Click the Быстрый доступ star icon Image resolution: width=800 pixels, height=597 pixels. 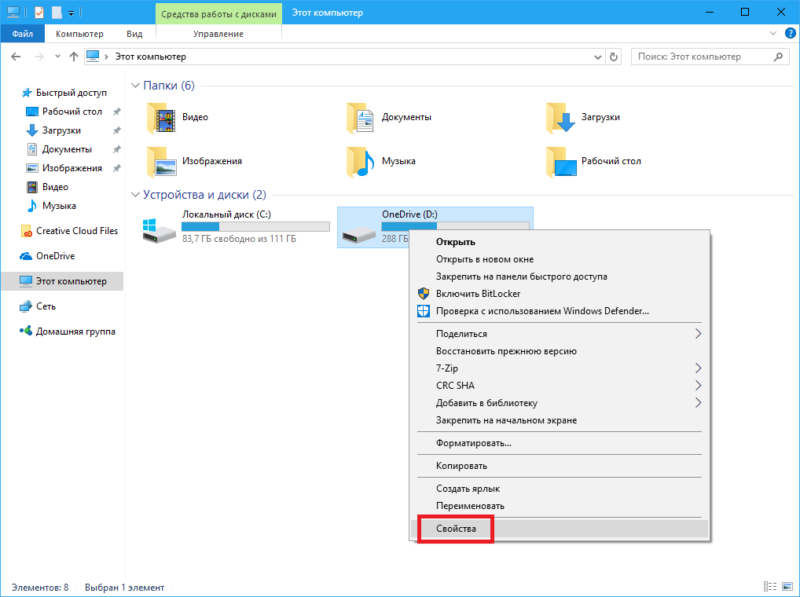[27, 93]
